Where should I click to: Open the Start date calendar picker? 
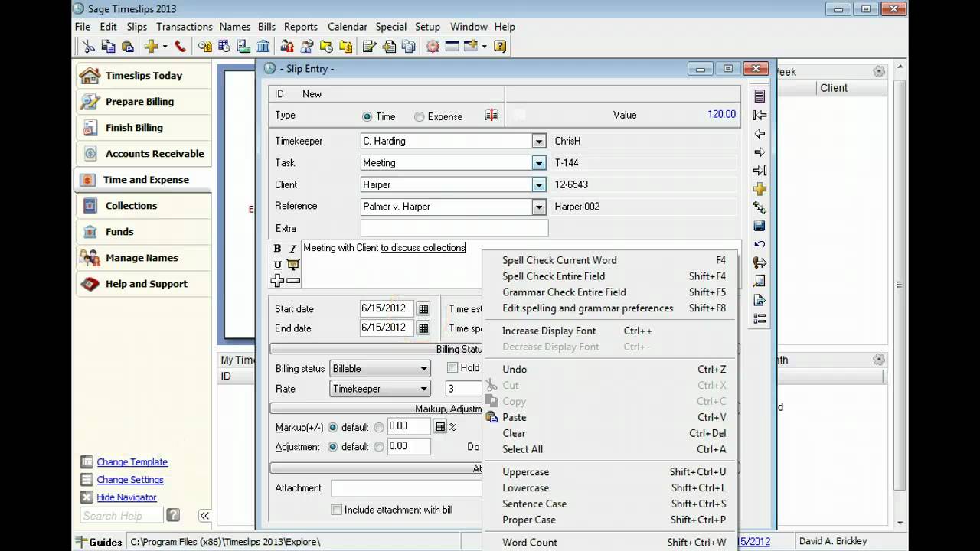(423, 309)
